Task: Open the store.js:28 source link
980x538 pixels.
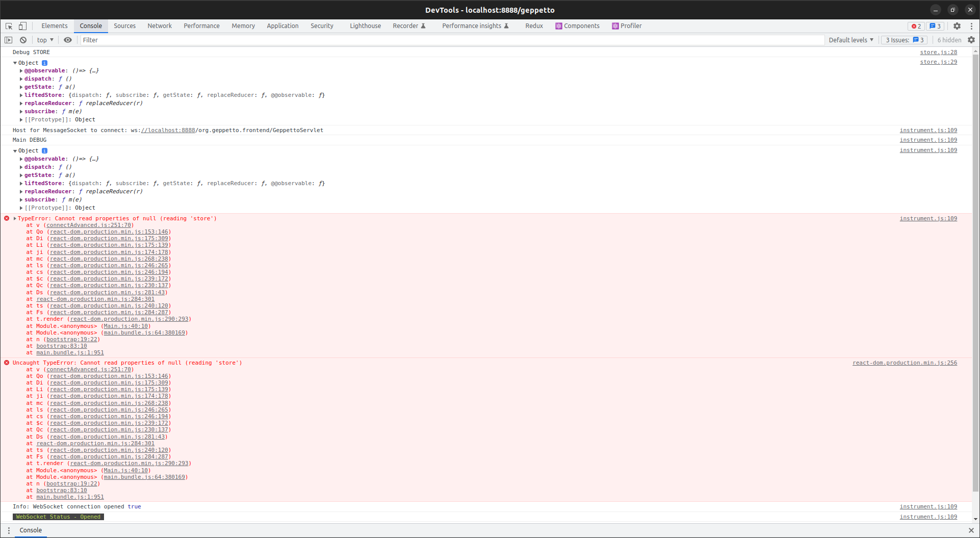Action: pyautogui.click(x=938, y=52)
